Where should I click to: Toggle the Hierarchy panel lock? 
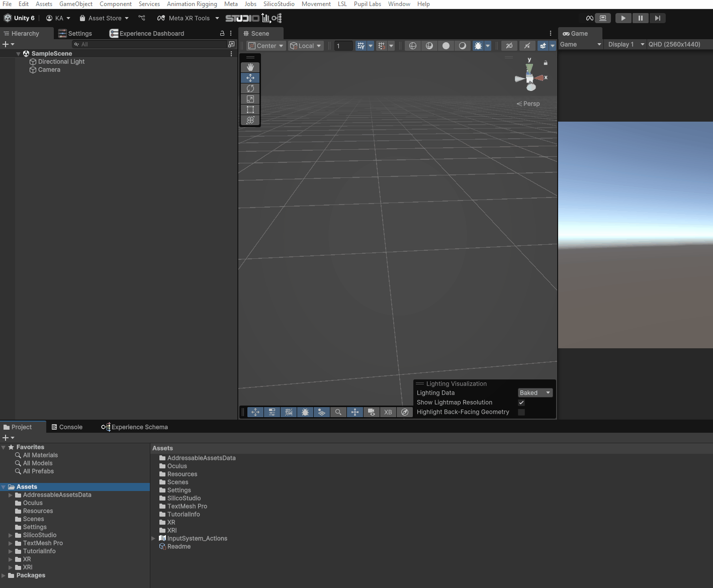(222, 33)
